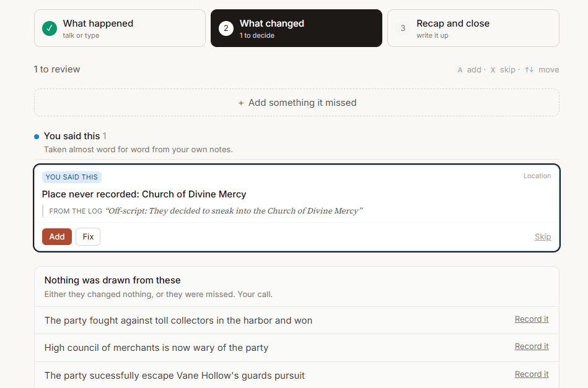This screenshot has height=388, width=588.
Task: Record the Vane Hollow's guards escape entry
Action: pos(532,374)
